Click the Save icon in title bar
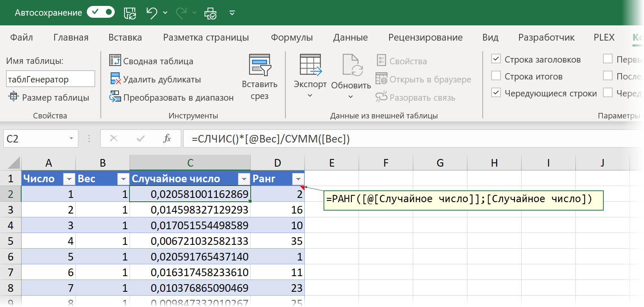 coord(130,13)
